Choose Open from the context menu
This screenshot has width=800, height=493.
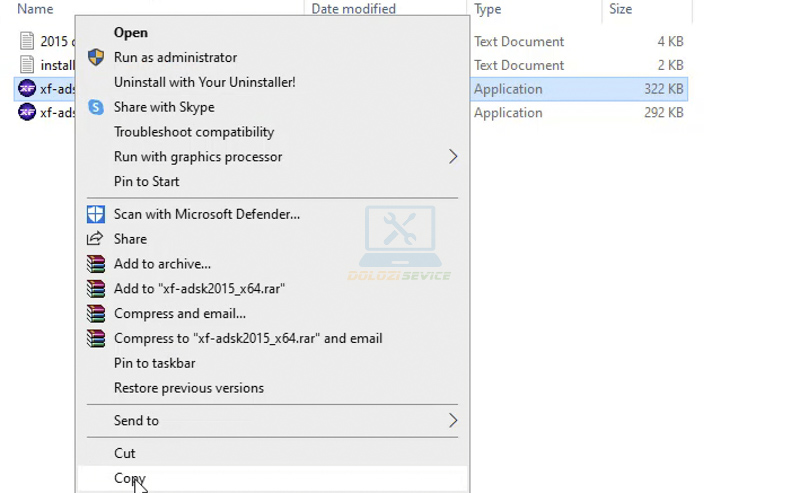click(131, 33)
